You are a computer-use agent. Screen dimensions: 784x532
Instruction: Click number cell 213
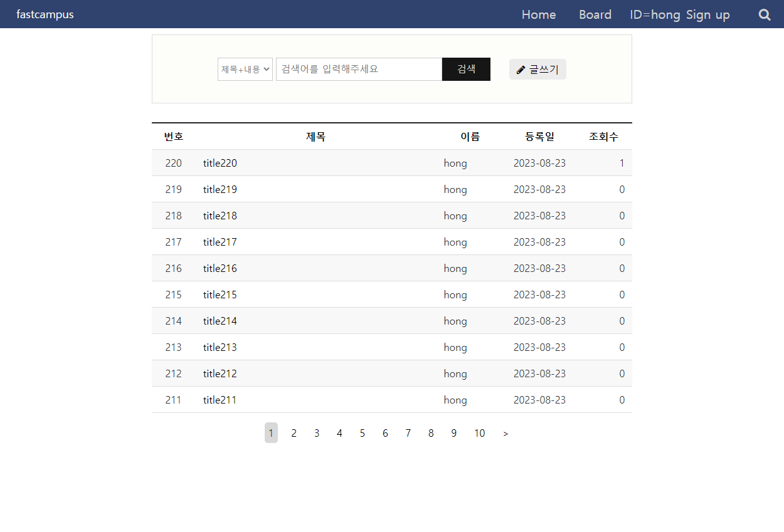(x=174, y=347)
